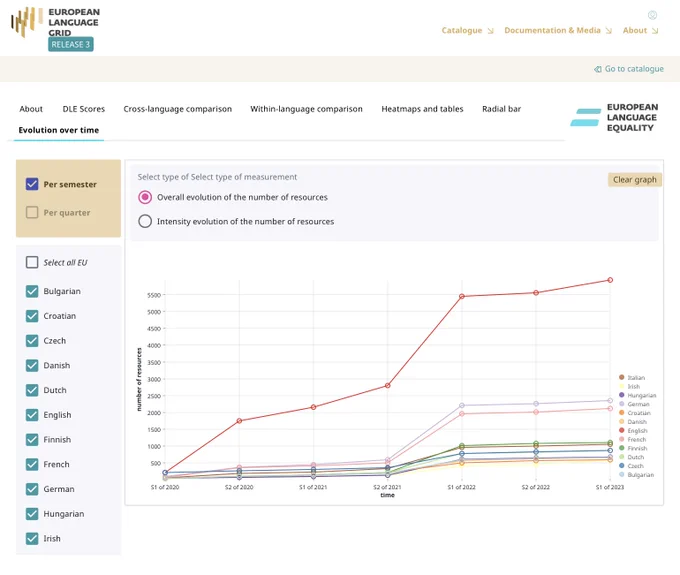Uncheck the Dutch checkbox

click(x=32, y=390)
